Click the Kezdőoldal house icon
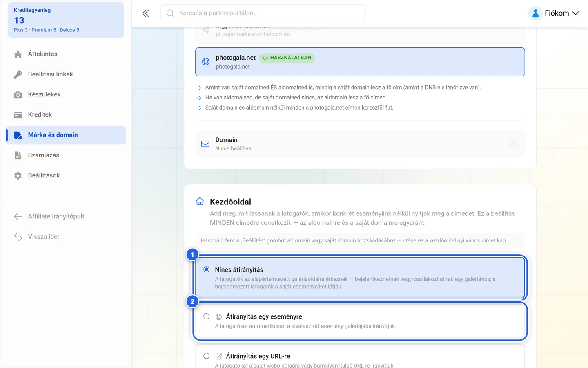588x368 pixels. [x=200, y=201]
